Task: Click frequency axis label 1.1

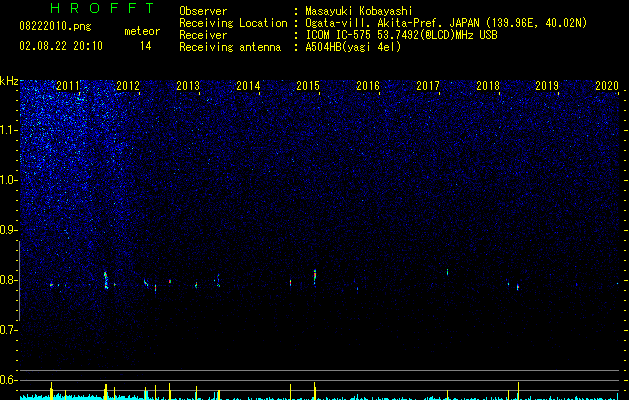Action: 9,130
